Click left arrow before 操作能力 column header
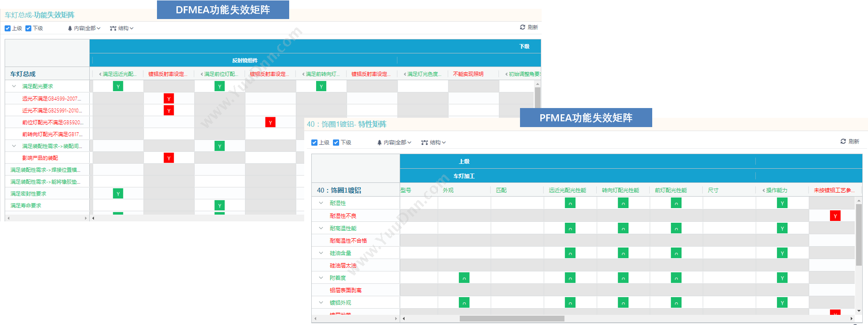The width and height of the screenshot is (868, 325). (x=764, y=190)
